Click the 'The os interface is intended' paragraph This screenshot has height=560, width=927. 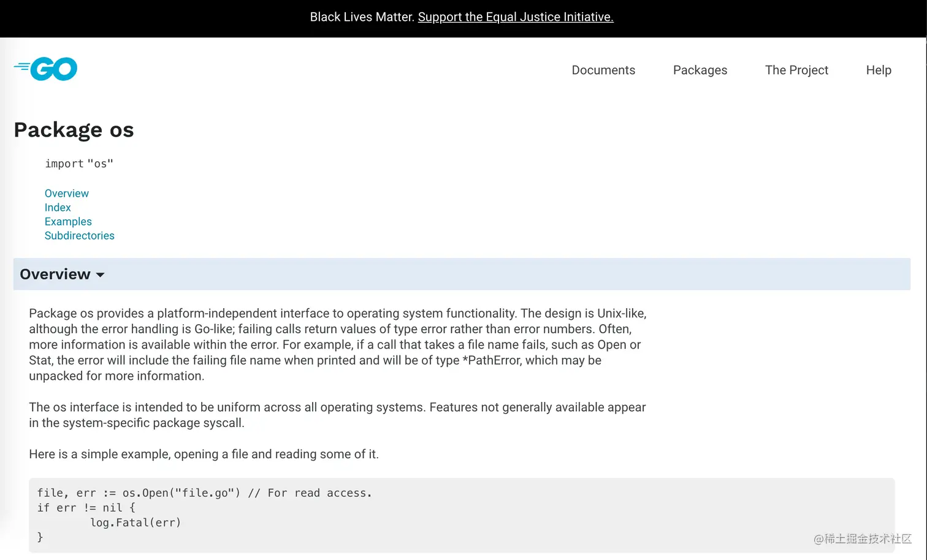coord(337,415)
